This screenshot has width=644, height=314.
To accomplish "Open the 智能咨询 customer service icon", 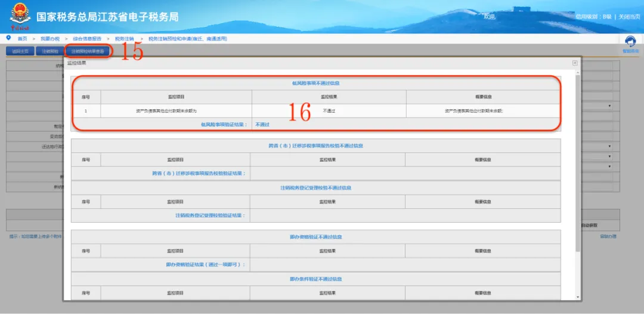I will [630, 42].
